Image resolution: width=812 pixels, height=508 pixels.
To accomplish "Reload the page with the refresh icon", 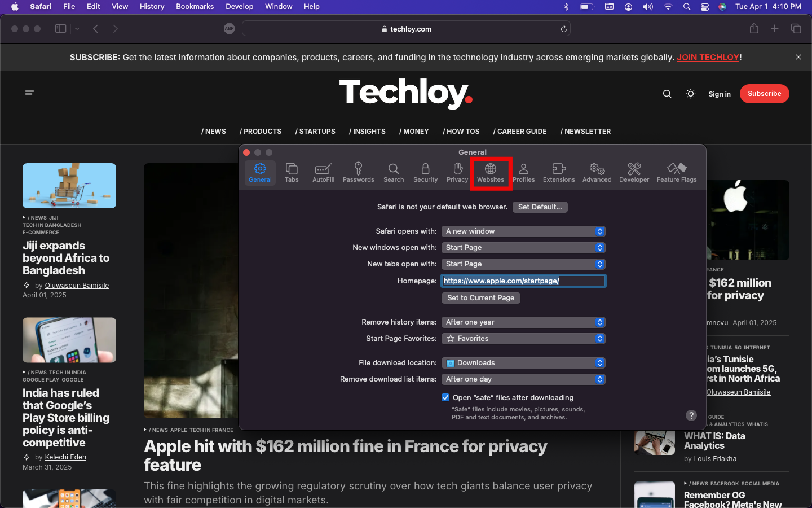I will tap(563, 29).
